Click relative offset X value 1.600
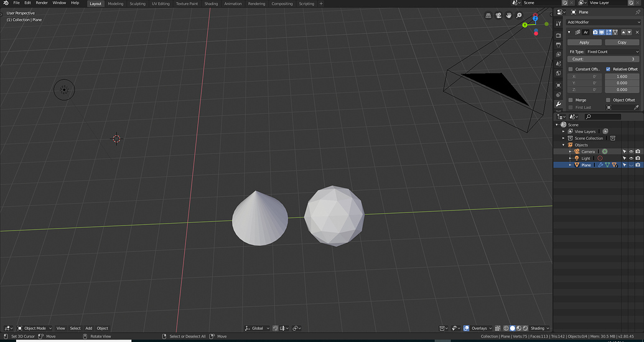Image resolution: width=644 pixels, height=342 pixels. point(622,77)
